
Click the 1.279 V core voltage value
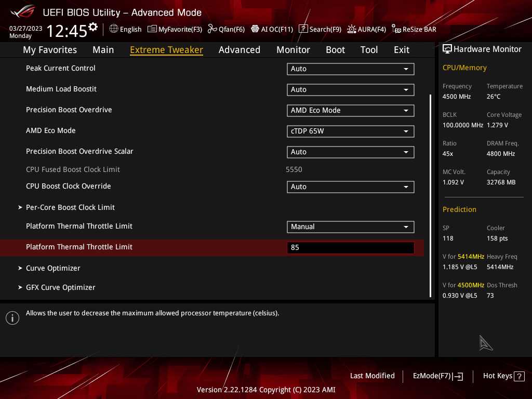coord(497,125)
